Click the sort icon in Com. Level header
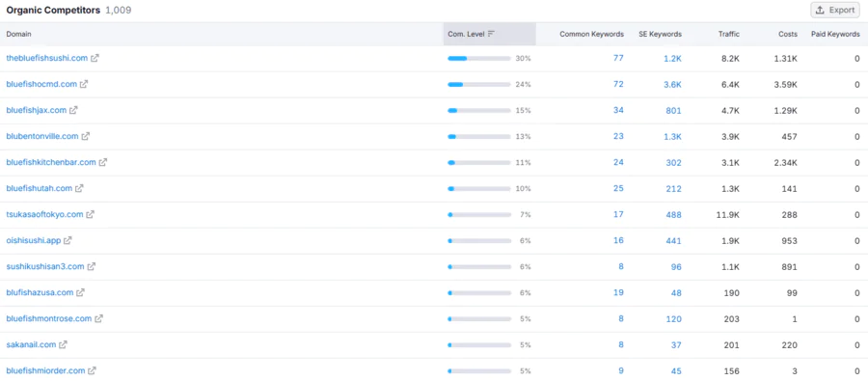Image resolution: width=868 pixels, height=381 pixels. tap(491, 34)
